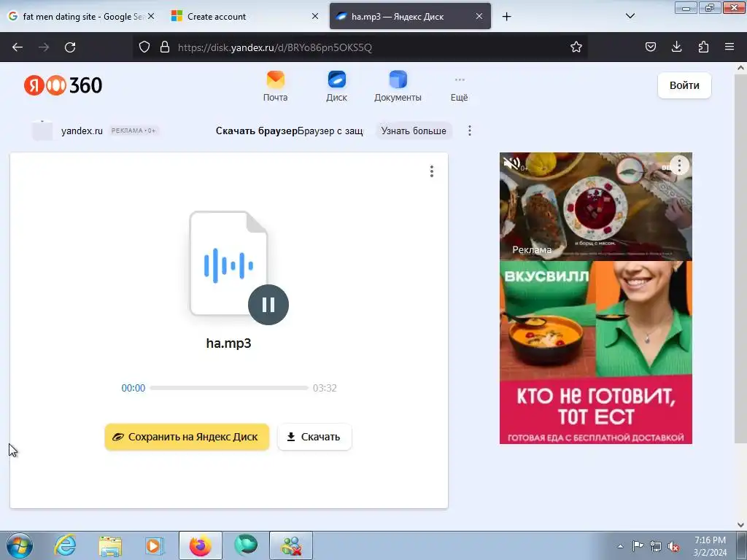Expand the list all tabs chevron
The height and width of the screenshot is (560, 747).
coord(630,16)
